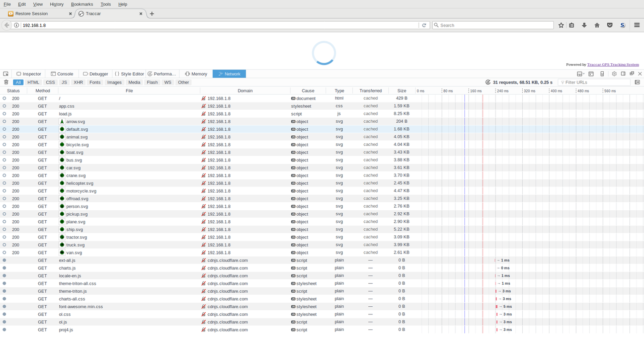Switch to the Console tab
This screenshot has width=644, height=346.
coord(62,74)
